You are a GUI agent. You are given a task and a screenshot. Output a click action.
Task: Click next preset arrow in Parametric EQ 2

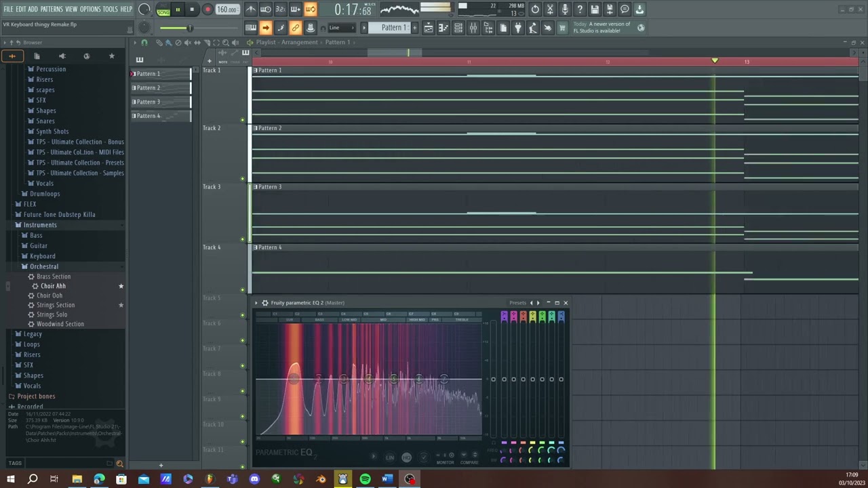point(538,303)
